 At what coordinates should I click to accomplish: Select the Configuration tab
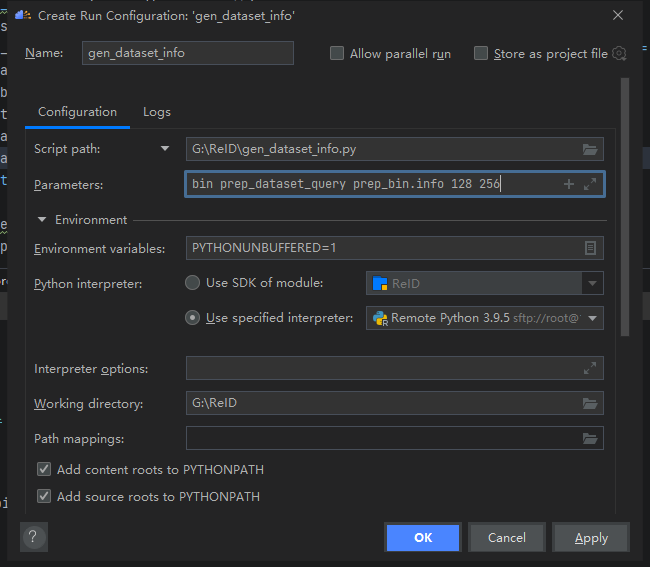[x=77, y=112]
